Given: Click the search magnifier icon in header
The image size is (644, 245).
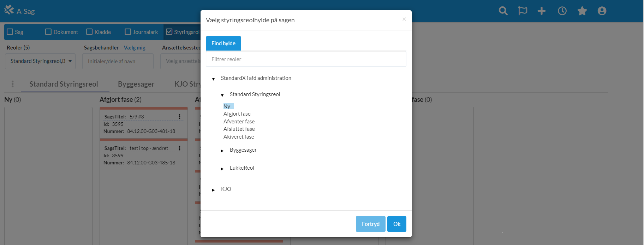Looking at the screenshot, I should click(x=503, y=11).
